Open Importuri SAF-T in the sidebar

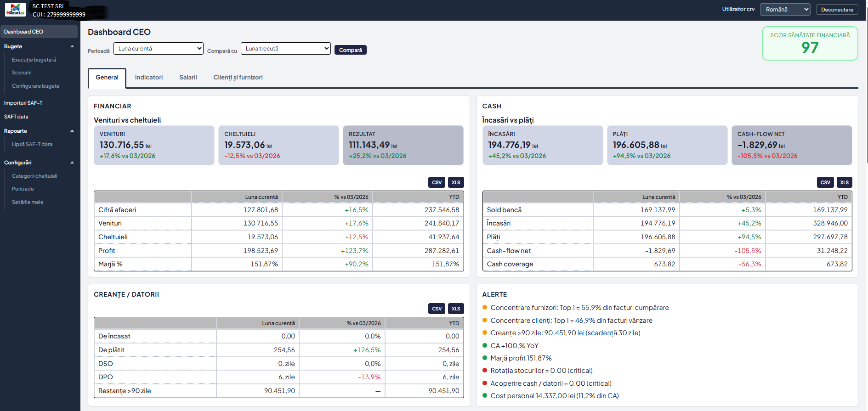coord(23,103)
